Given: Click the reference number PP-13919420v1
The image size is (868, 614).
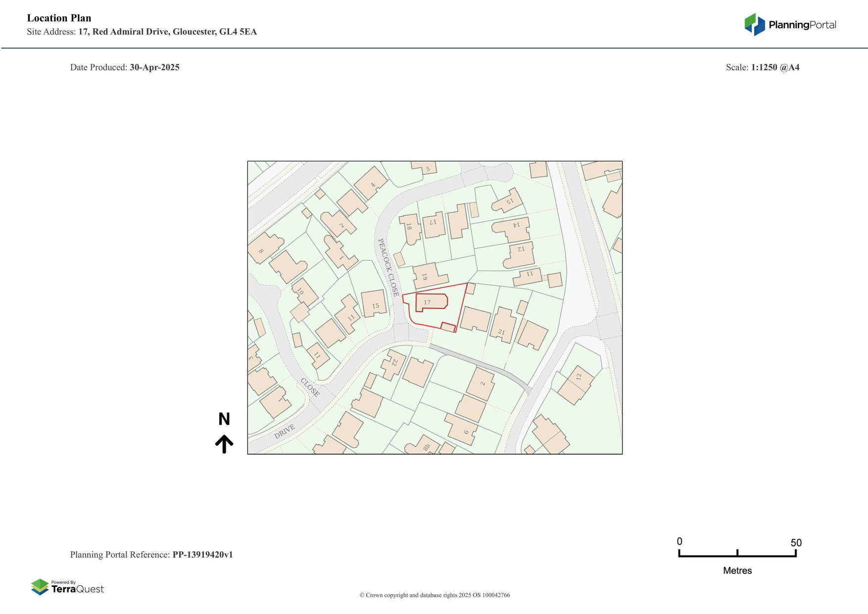Looking at the screenshot, I should click(x=202, y=555).
